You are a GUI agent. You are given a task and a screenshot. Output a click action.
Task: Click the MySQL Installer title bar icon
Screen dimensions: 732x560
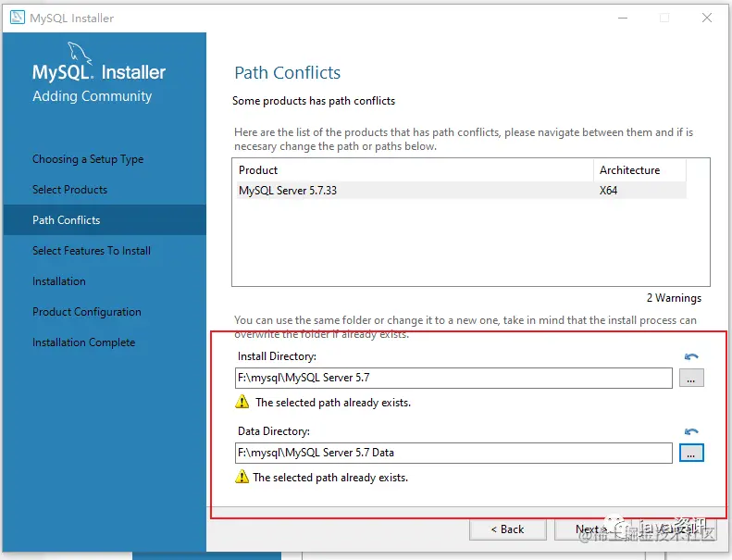(18, 18)
